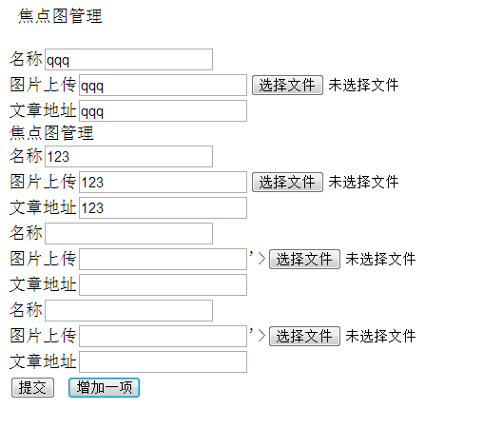483x448 pixels.
Task: Click the 未选择文件 label in first group
Action: tap(363, 85)
